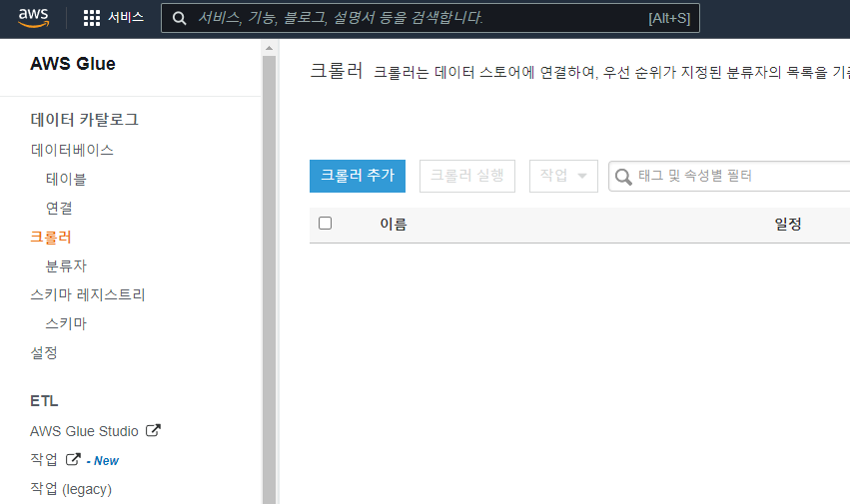The image size is (850, 504).
Task: Open 데이터베이스 in sidebar
Action: [72, 150]
